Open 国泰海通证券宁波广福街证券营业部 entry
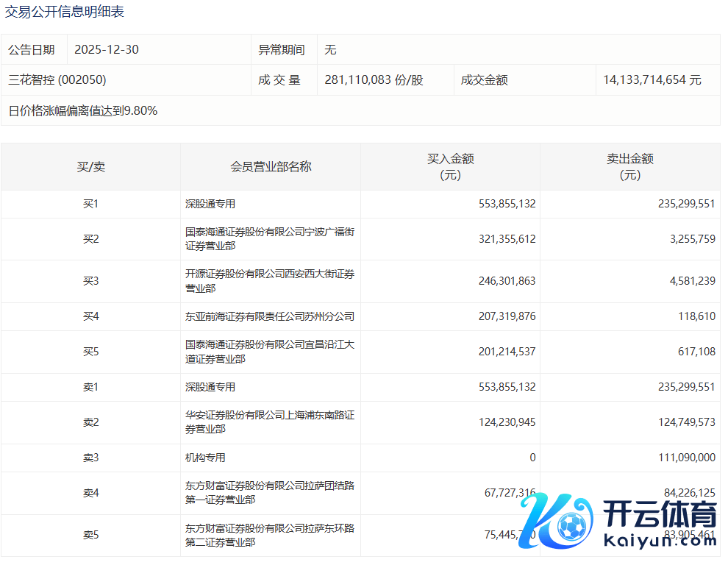Screen dimensions: 728x565 [270, 239]
